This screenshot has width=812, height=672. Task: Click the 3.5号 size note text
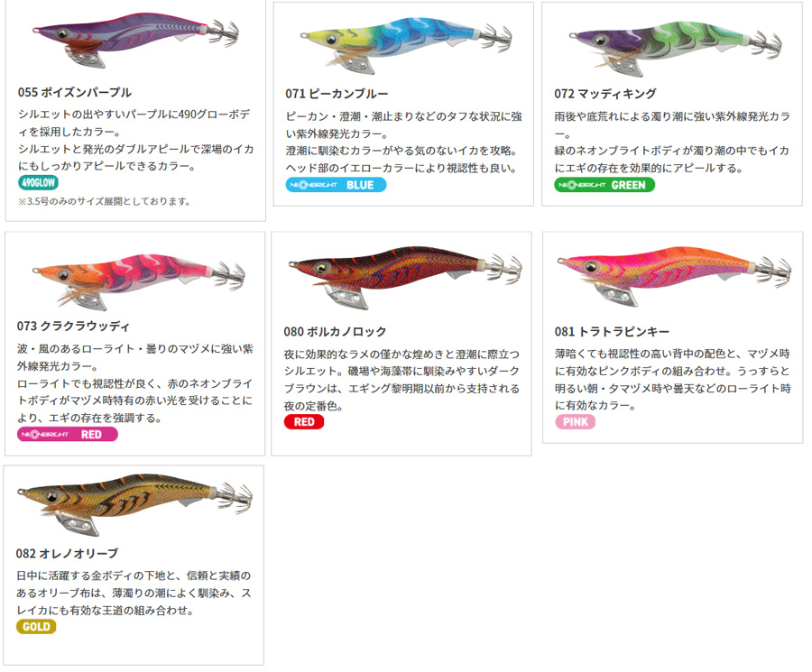tap(104, 201)
